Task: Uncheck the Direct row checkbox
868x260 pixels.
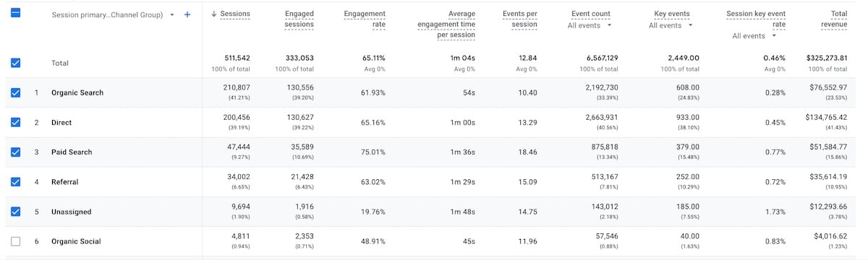Action: (x=15, y=123)
